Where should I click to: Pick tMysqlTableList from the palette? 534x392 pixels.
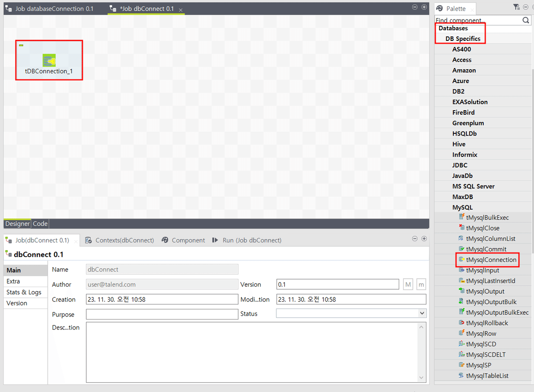483,376
